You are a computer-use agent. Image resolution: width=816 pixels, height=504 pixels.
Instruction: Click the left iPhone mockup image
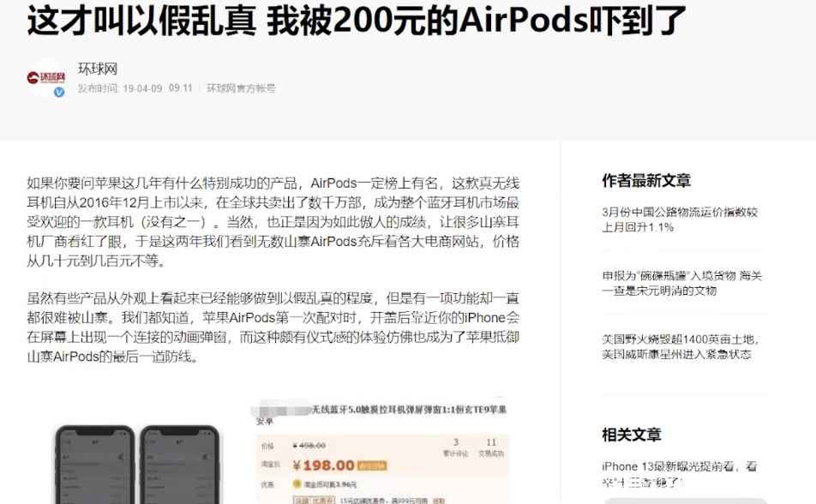point(95,465)
